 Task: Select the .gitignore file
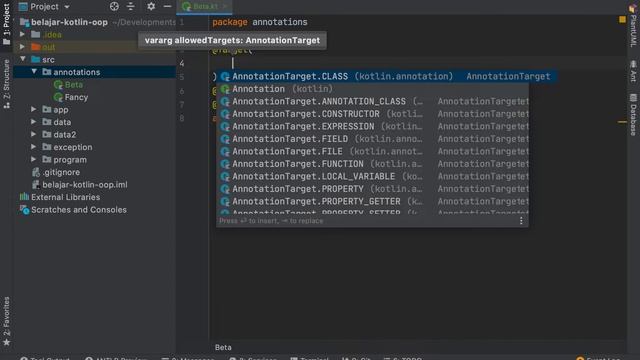61,172
